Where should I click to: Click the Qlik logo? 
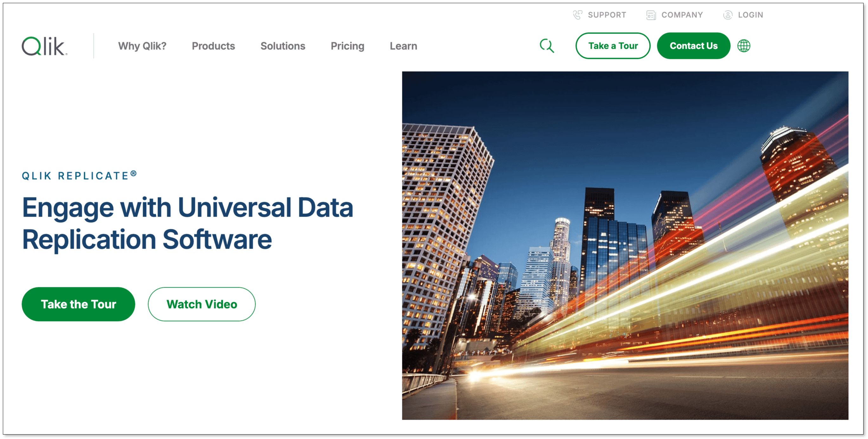pos(44,46)
